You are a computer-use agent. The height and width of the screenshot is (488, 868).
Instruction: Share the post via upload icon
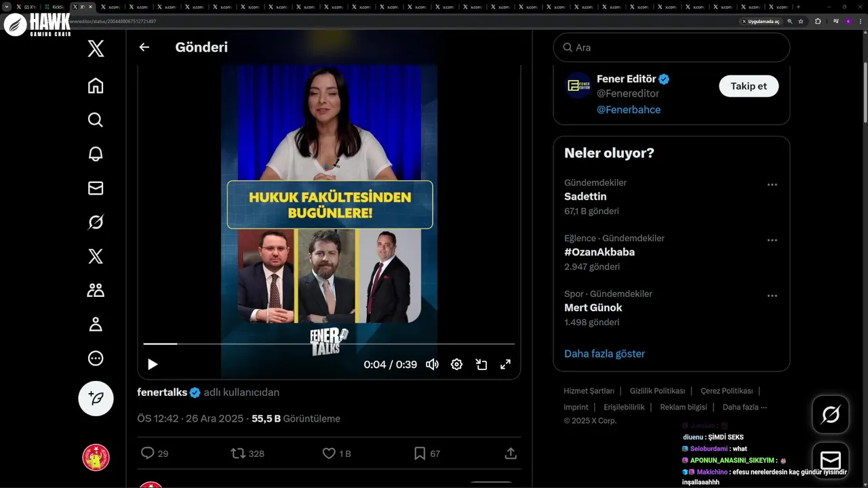pyautogui.click(x=511, y=453)
